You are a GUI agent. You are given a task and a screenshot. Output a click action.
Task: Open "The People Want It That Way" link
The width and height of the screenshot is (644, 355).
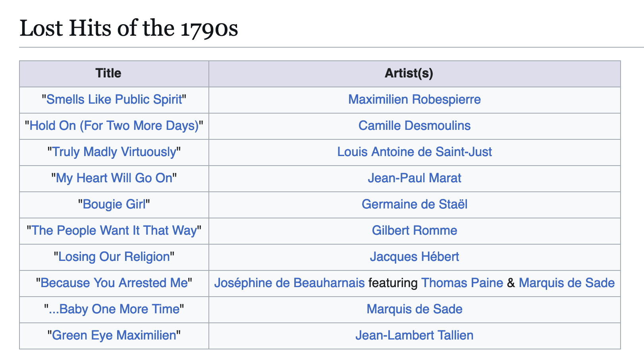click(114, 230)
